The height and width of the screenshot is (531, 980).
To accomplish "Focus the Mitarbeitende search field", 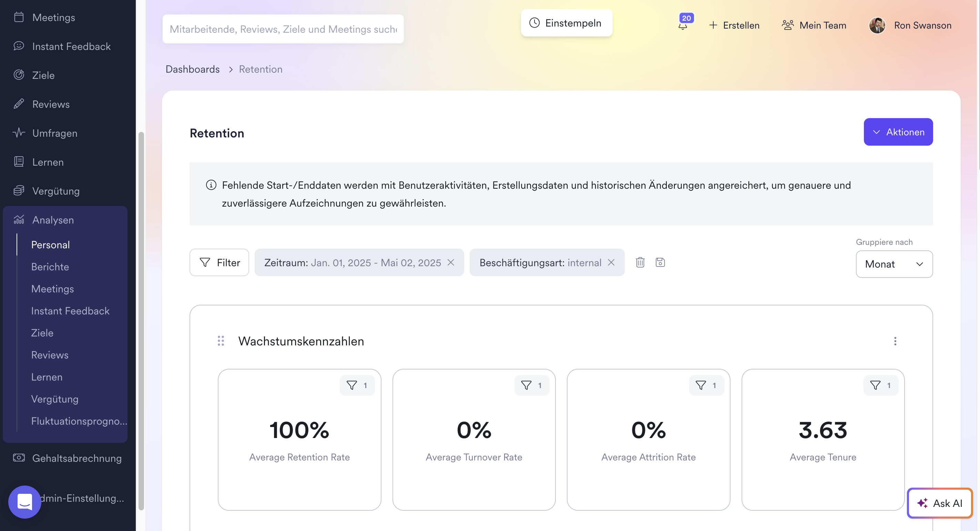I will (283, 29).
